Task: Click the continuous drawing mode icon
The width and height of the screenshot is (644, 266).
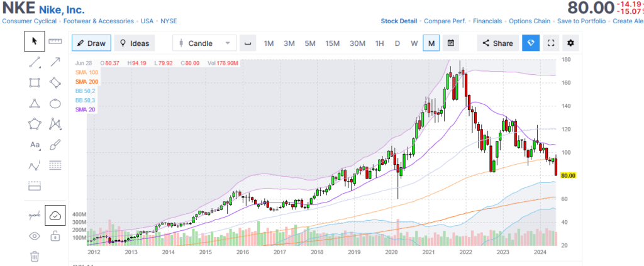Action: (x=35, y=215)
